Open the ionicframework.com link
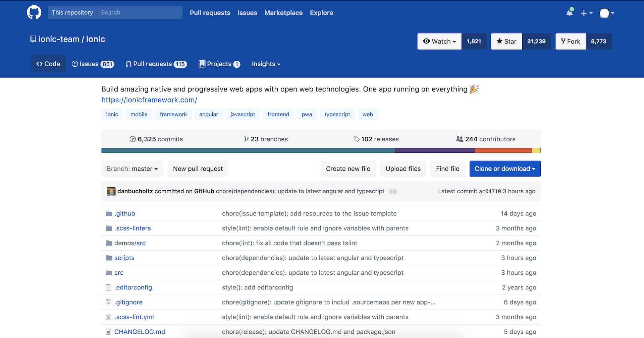The height and width of the screenshot is (338, 644). click(149, 100)
